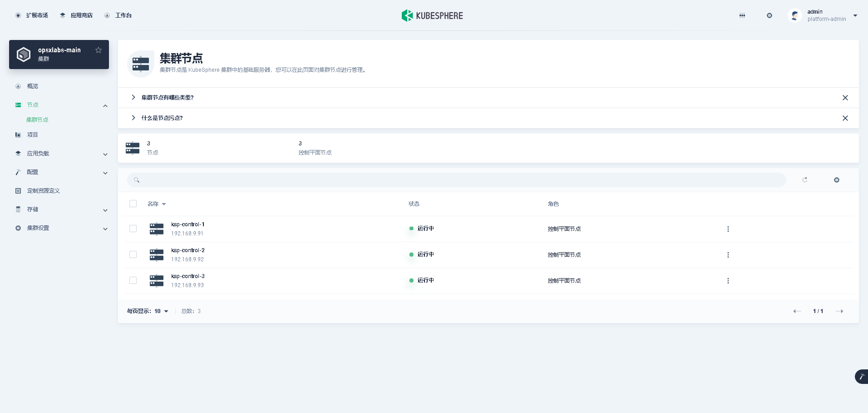Open 概览 overview in the sidebar

pyautogui.click(x=33, y=86)
